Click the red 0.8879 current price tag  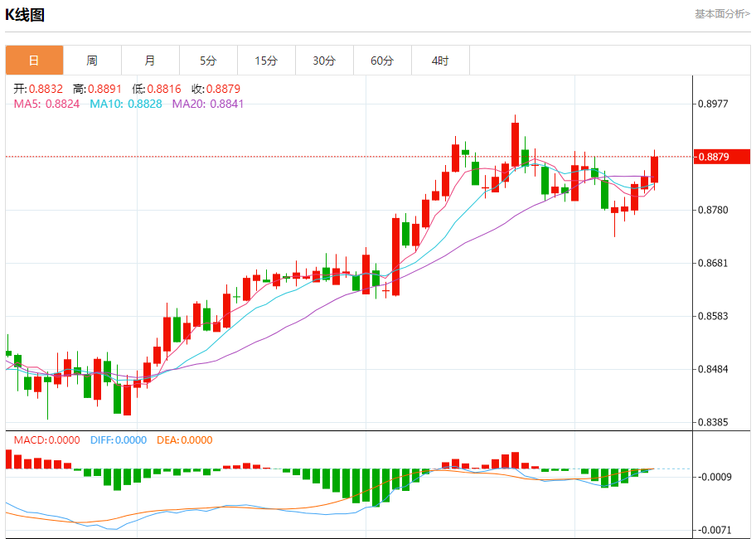point(722,157)
